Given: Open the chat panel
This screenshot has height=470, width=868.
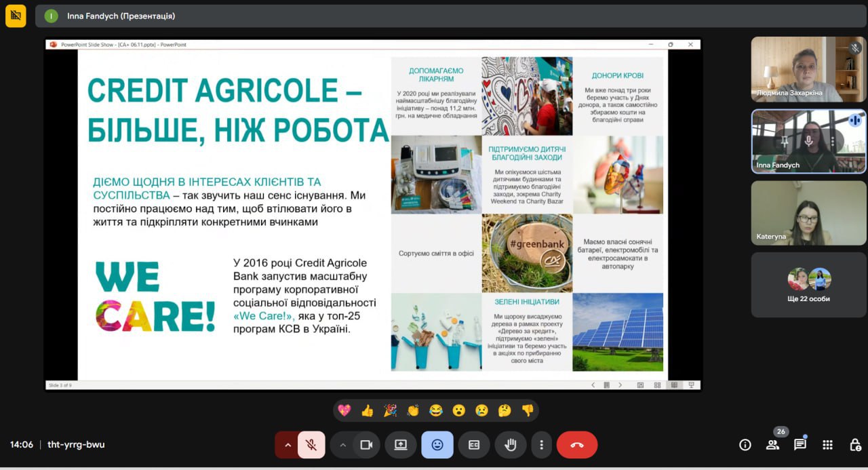Looking at the screenshot, I should (x=800, y=445).
